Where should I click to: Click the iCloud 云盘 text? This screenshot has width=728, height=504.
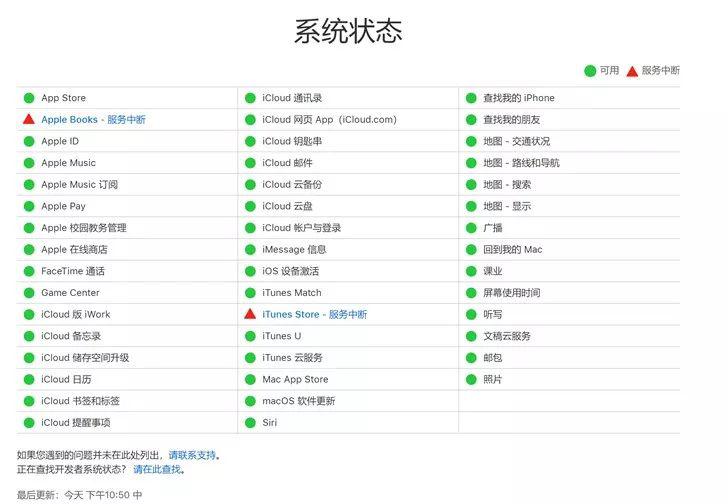coord(287,206)
